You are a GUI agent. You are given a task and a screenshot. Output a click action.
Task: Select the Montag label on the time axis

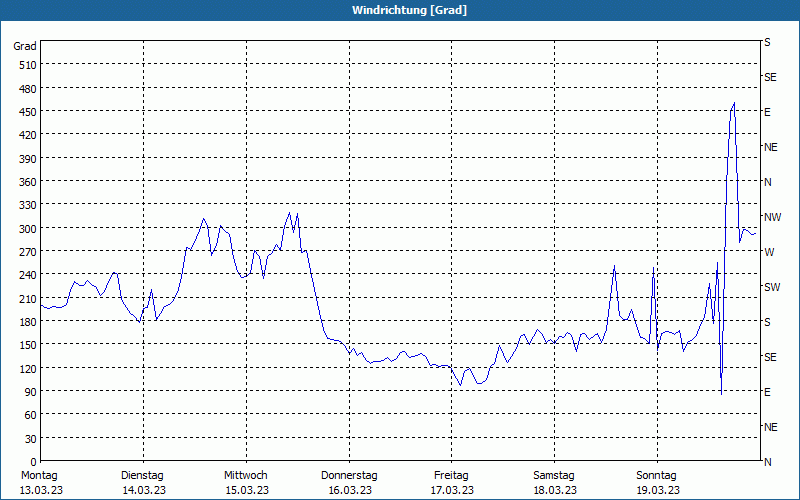click(x=40, y=475)
